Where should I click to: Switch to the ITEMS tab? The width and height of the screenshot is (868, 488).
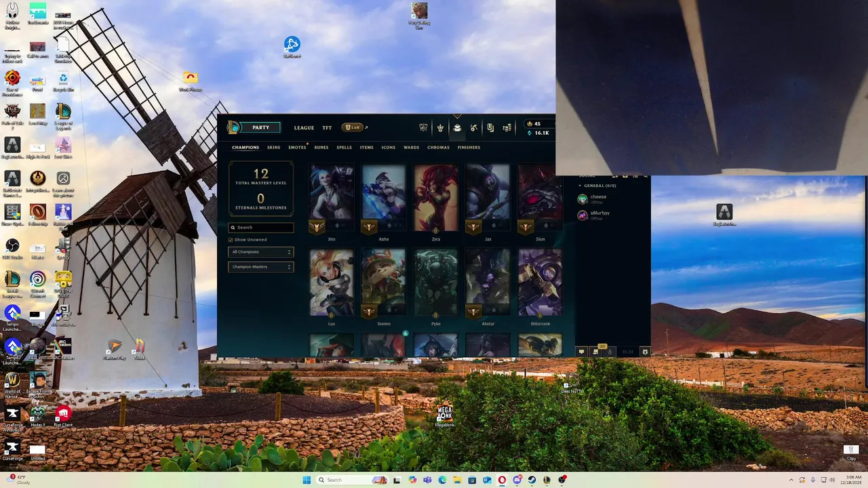pos(367,147)
